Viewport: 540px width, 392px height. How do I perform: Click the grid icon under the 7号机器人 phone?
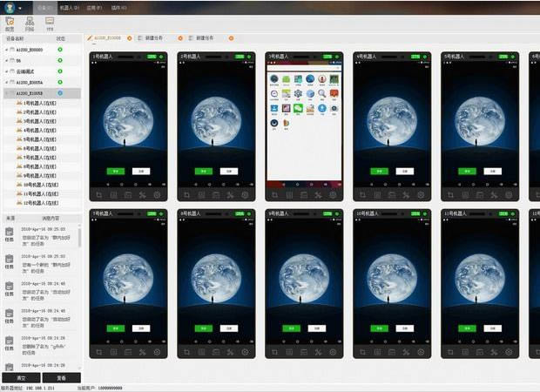pos(113,352)
